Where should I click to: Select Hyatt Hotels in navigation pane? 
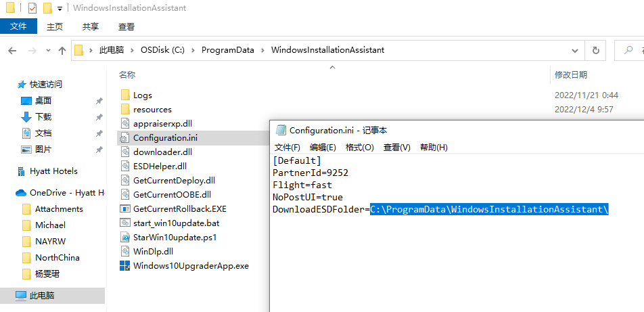(53, 171)
